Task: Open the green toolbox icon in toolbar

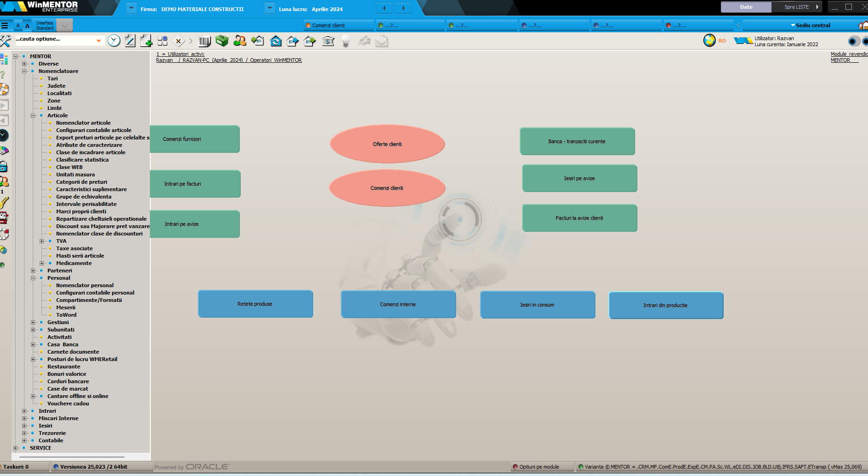Action: (222, 41)
